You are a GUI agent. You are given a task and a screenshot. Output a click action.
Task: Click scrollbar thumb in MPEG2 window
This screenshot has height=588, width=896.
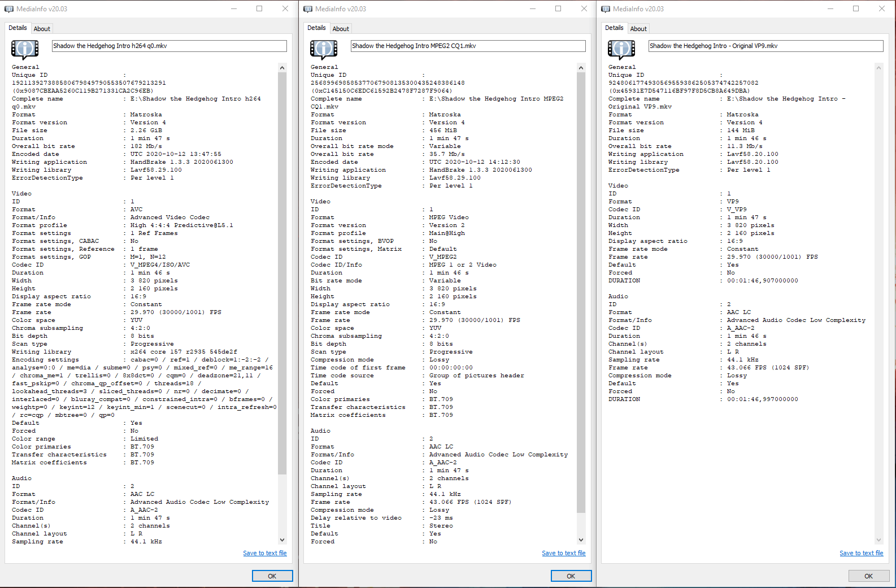(581, 293)
